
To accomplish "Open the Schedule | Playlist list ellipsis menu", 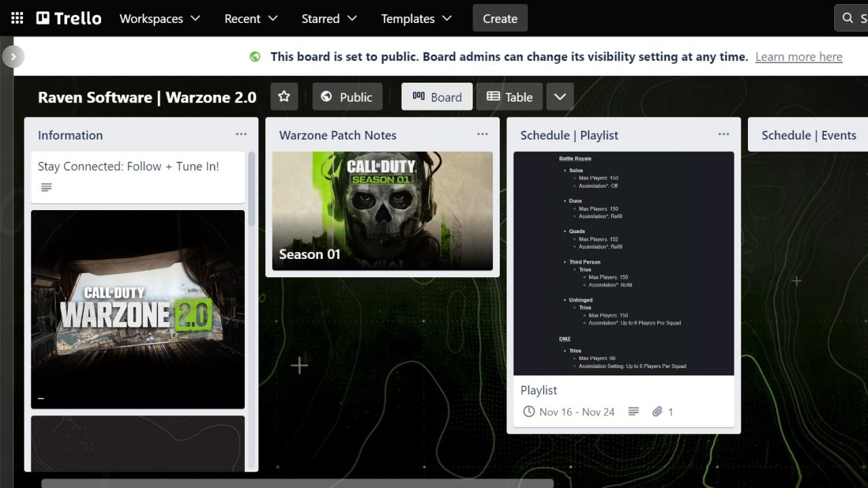I will point(724,134).
